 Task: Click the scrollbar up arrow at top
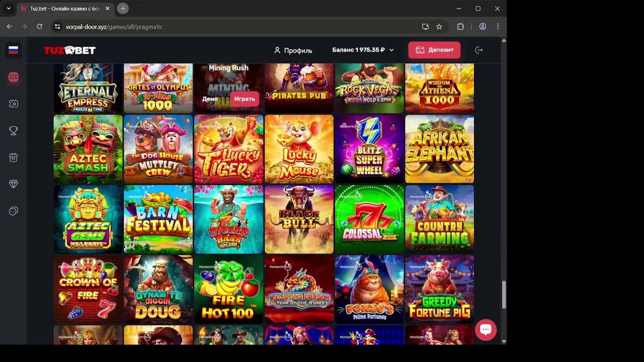click(x=504, y=40)
